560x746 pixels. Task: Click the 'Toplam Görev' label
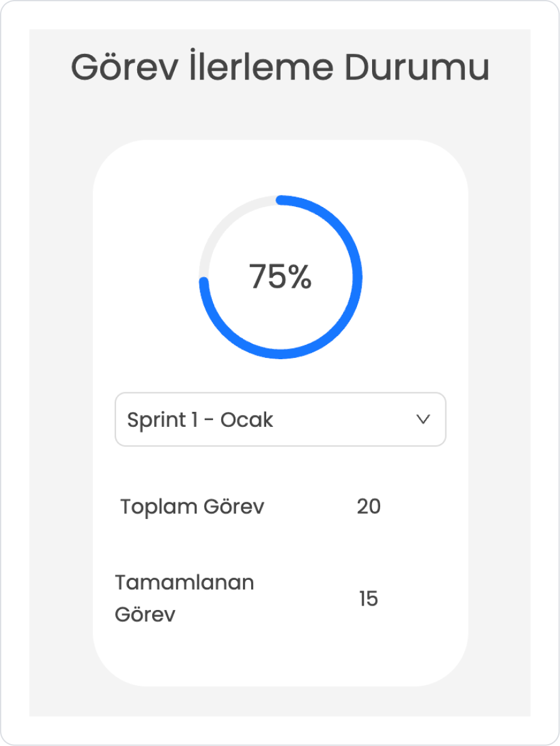coord(192,507)
